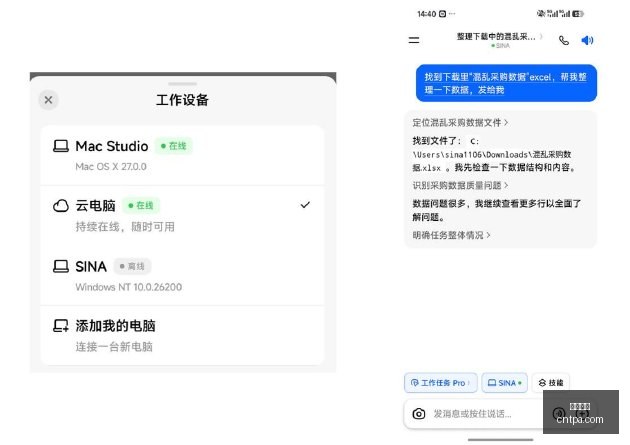Click the Mac OS X 27.0.0 subtitle
630x445 pixels.
click(111, 167)
